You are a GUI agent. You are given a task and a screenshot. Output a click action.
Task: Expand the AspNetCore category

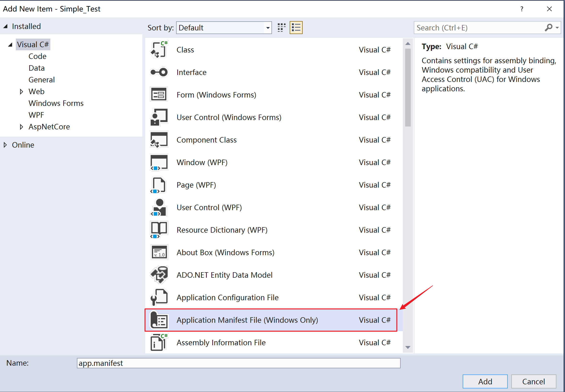pos(21,127)
